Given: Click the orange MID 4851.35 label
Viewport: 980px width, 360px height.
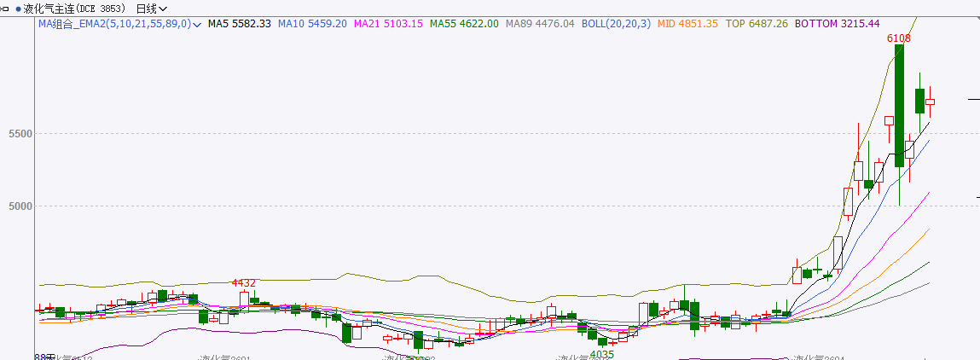Looking at the screenshot, I should [687, 24].
